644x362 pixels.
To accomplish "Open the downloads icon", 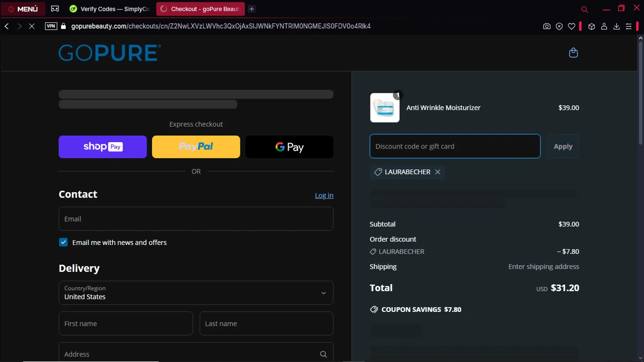I will pos(617,26).
